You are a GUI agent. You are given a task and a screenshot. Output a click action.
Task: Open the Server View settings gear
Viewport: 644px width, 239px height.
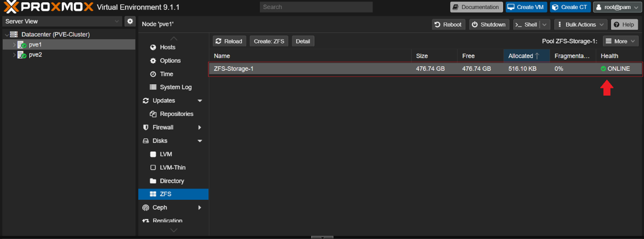130,21
